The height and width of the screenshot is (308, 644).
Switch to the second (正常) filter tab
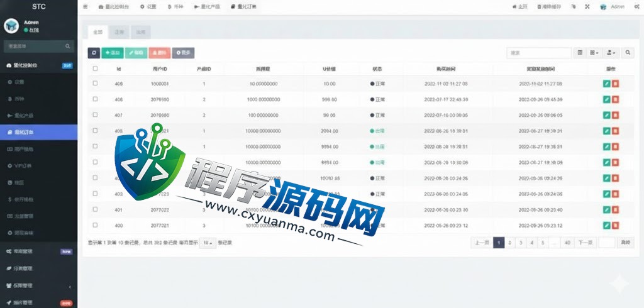coord(119,32)
